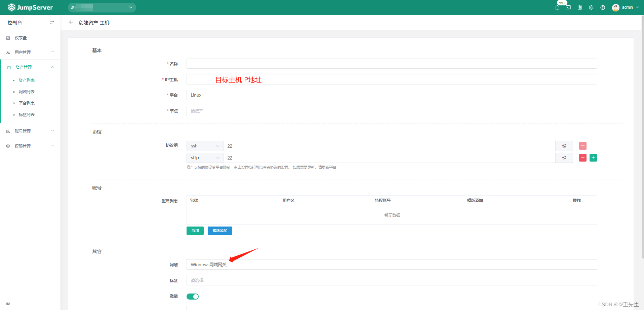Image resolution: width=644 pixels, height=310 pixels.
Task: Click the JumpServer logo
Action: (30, 7)
